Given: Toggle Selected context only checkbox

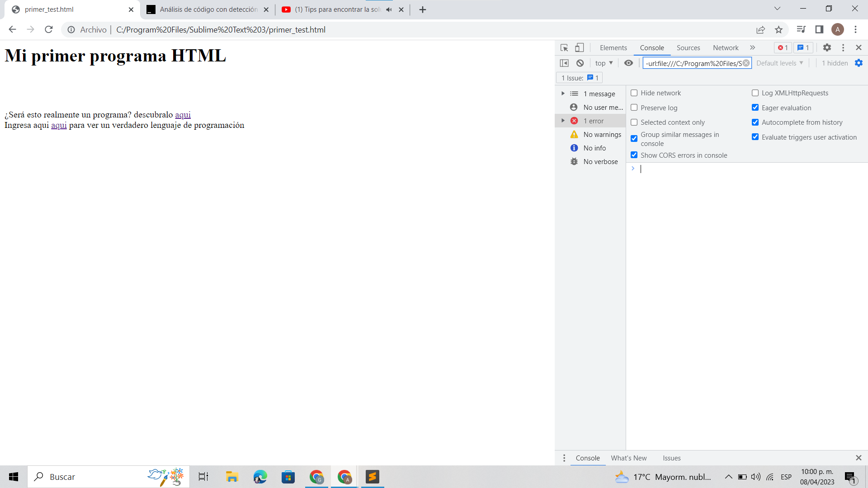Looking at the screenshot, I should [x=634, y=122].
